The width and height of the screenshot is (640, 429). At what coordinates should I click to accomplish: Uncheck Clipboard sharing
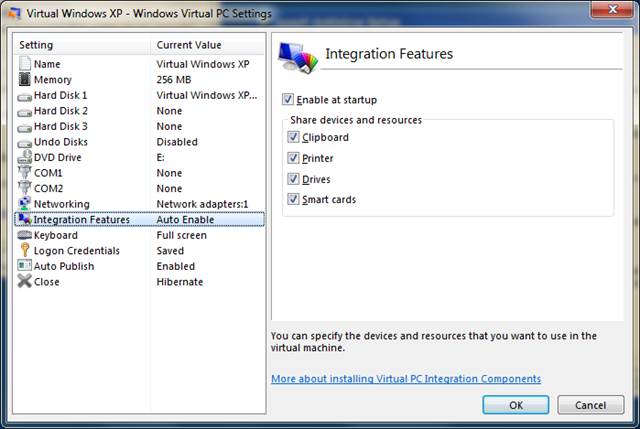[294, 138]
